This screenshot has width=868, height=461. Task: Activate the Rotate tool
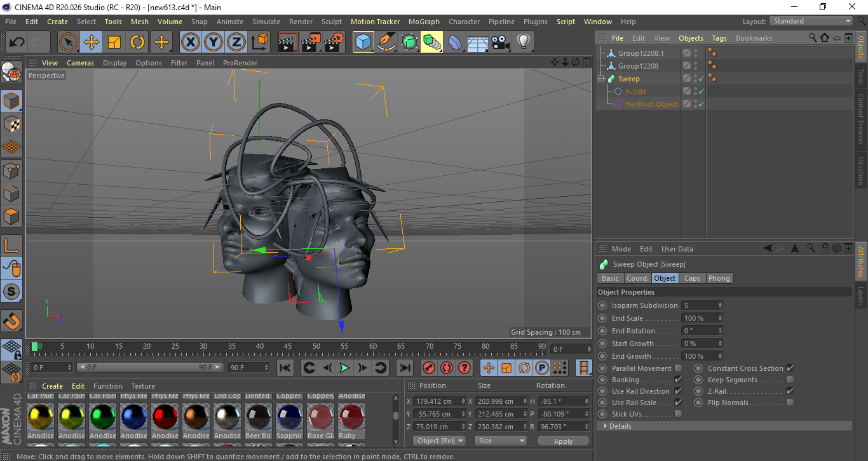137,43
